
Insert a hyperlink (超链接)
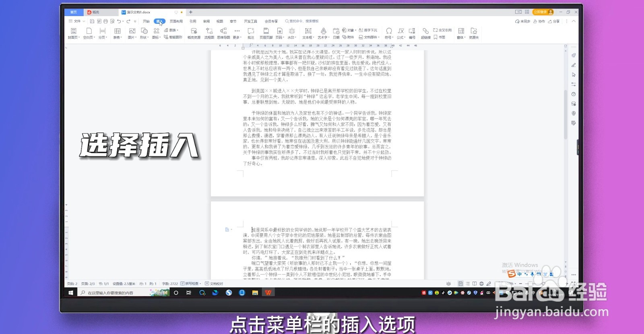click(x=425, y=33)
